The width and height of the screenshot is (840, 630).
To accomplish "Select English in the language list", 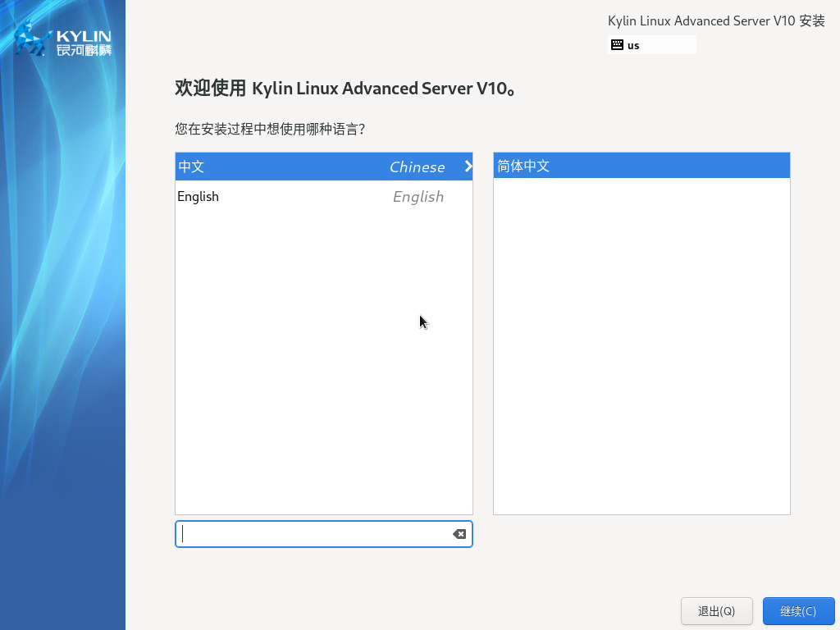I will click(x=199, y=197).
